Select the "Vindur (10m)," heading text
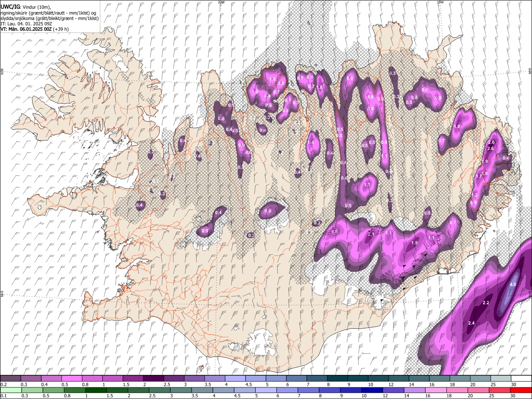532x399 pixels. tap(36, 7)
